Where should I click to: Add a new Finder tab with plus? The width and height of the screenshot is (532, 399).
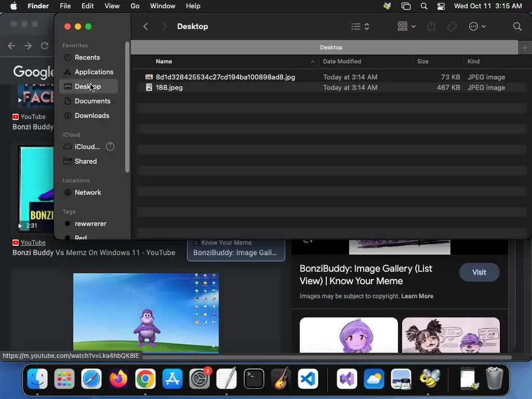(525, 48)
